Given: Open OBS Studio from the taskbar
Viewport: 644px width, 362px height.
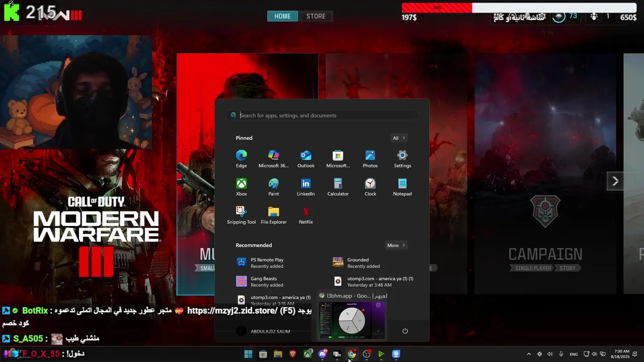Looking at the screenshot, I should (x=366, y=354).
